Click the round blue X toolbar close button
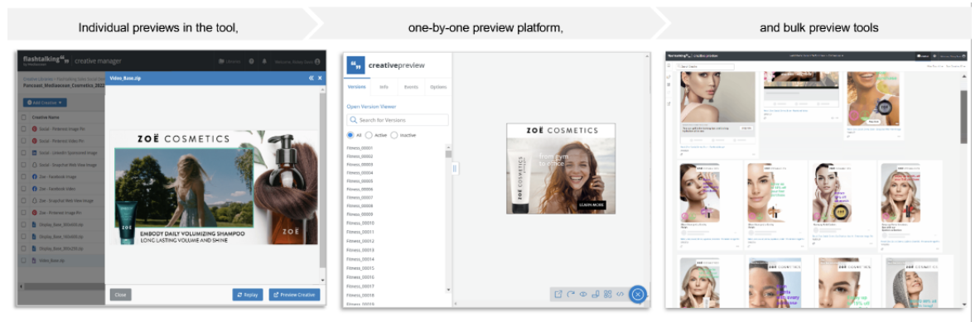Image resolution: width=980 pixels, height=322 pixels. (x=638, y=294)
